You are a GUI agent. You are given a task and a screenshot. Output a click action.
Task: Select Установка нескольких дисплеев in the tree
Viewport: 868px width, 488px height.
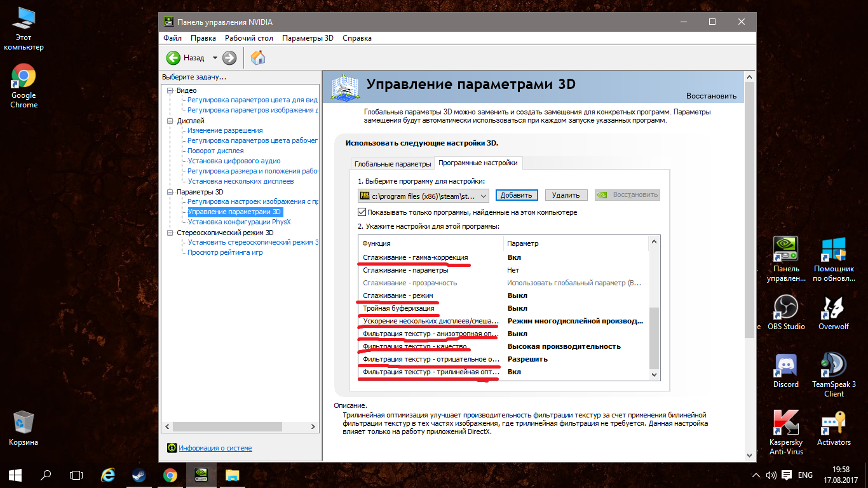click(x=241, y=182)
